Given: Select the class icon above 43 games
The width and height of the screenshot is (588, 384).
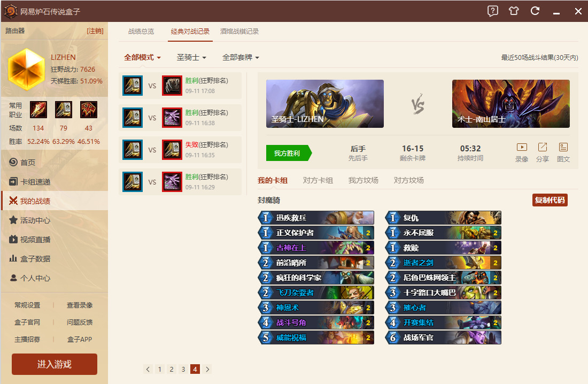Looking at the screenshot, I should click(89, 110).
